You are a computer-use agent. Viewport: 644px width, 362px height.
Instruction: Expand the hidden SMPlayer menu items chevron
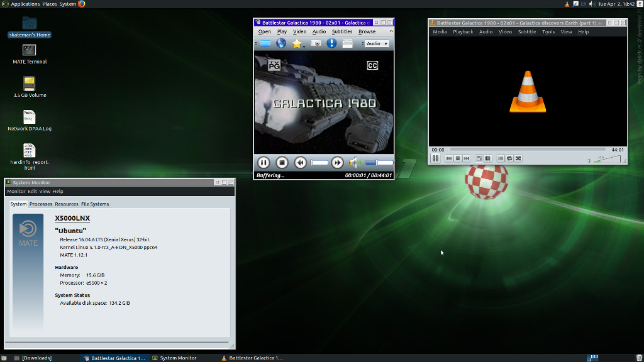(x=391, y=31)
